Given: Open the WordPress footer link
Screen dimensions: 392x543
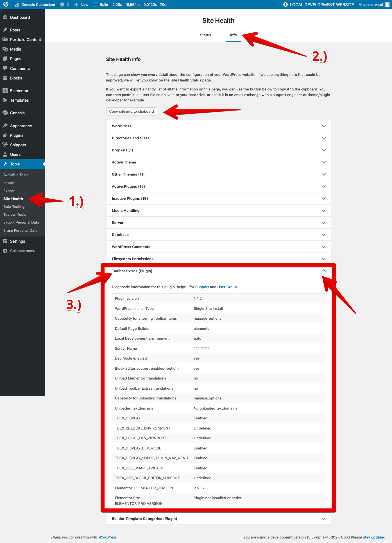Looking at the screenshot, I should (x=107, y=537).
